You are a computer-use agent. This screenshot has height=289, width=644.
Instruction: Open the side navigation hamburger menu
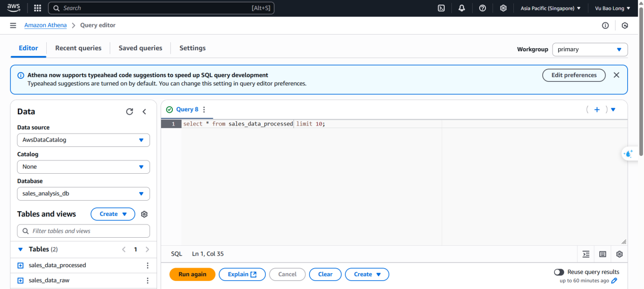click(13, 25)
